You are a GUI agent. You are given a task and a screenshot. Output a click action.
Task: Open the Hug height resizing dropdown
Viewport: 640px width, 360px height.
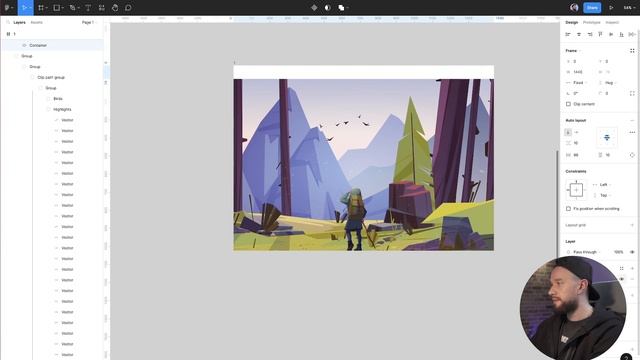(x=608, y=82)
